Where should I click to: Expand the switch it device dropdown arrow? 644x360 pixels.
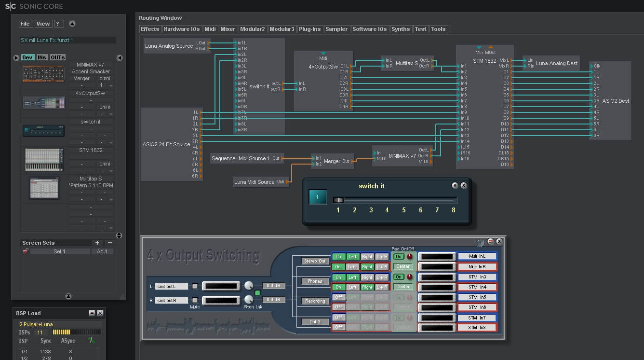[111, 142]
